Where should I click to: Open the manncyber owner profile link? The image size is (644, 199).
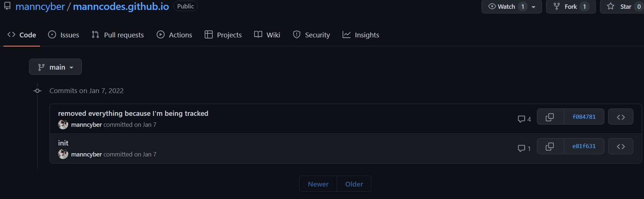[40, 7]
